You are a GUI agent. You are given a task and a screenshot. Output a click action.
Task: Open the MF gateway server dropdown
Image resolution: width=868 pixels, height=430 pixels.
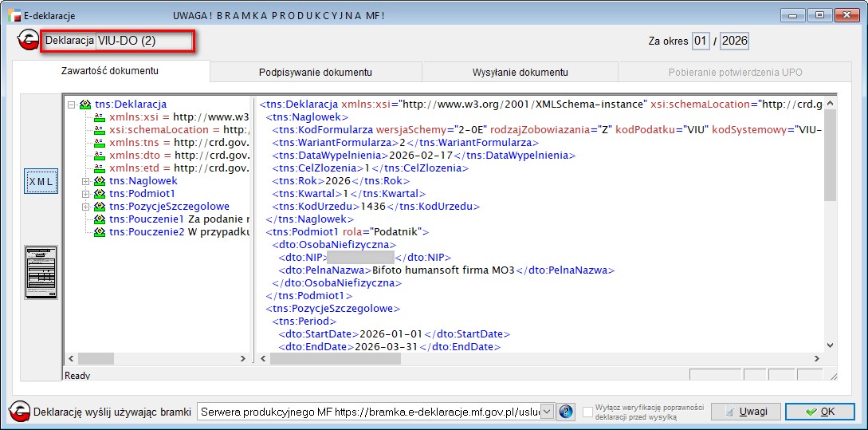(x=546, y=412)
